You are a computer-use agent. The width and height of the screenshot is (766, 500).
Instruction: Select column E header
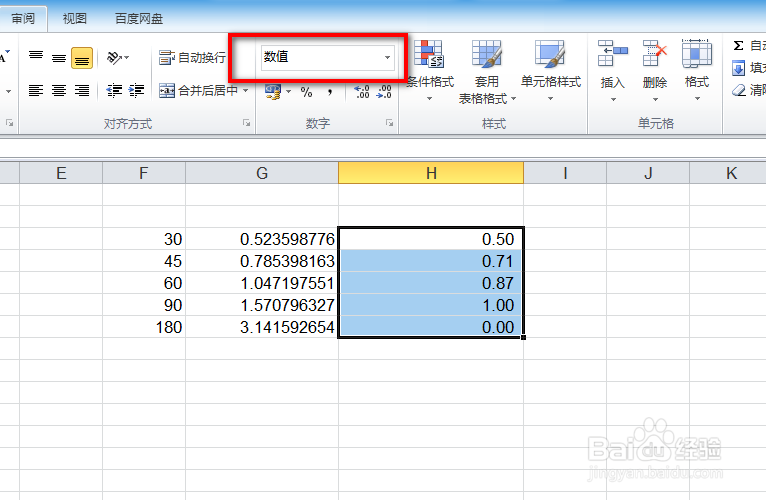tap(61, 173)
